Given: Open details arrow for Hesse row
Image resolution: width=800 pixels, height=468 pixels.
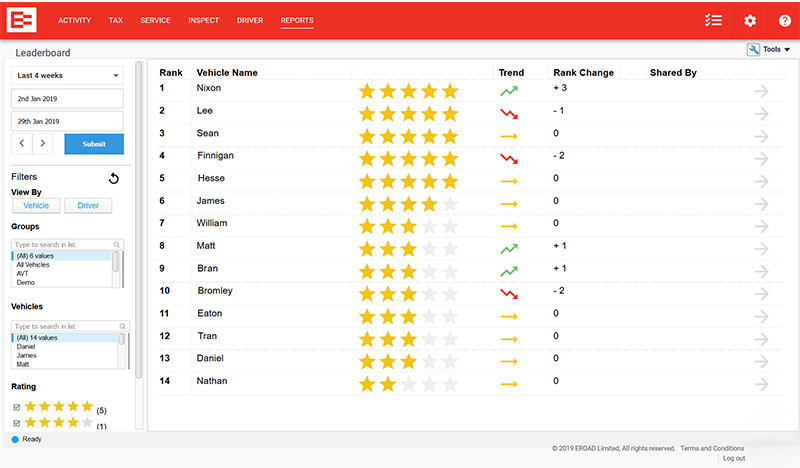Looking at the screenshot, I should (761, 181).
